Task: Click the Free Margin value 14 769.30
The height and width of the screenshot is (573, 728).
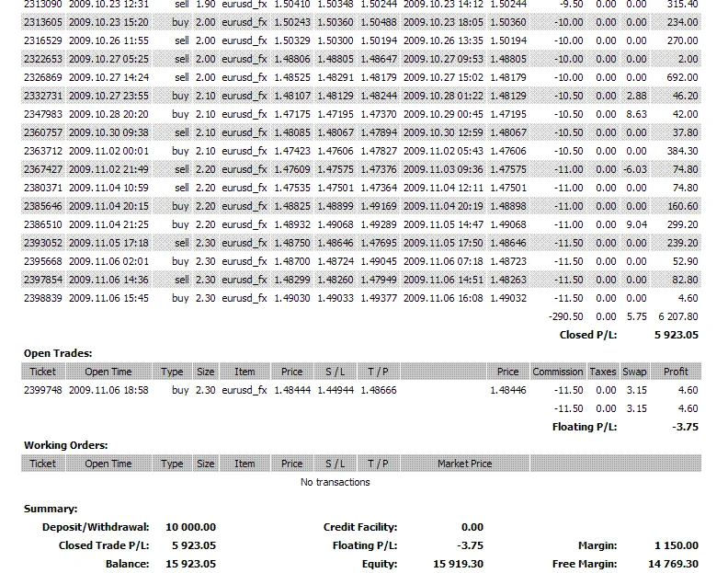Action: pos(673,564)
